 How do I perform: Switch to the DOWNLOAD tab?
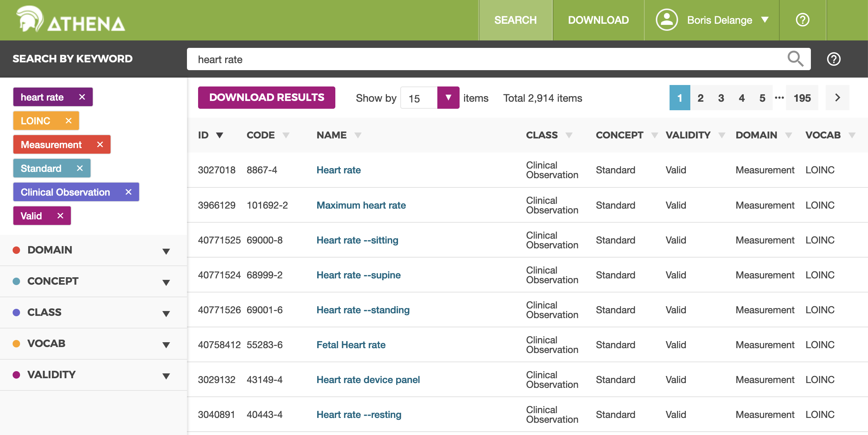[x=598, y=20]
